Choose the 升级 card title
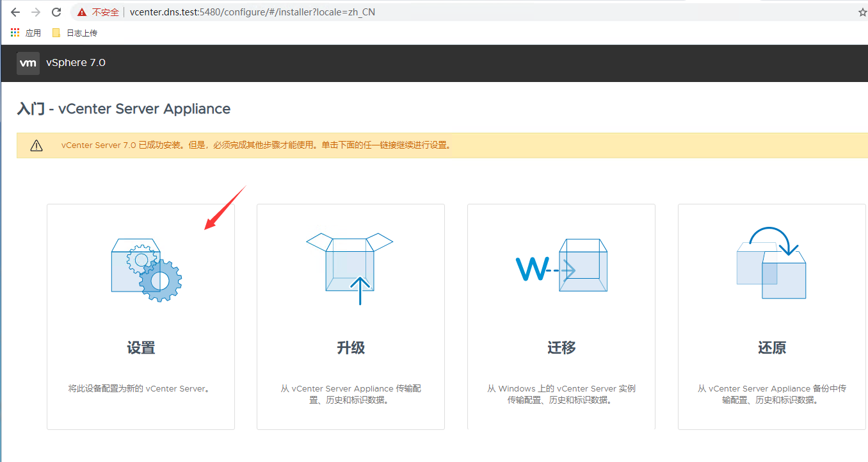 [x=351, y=348]
